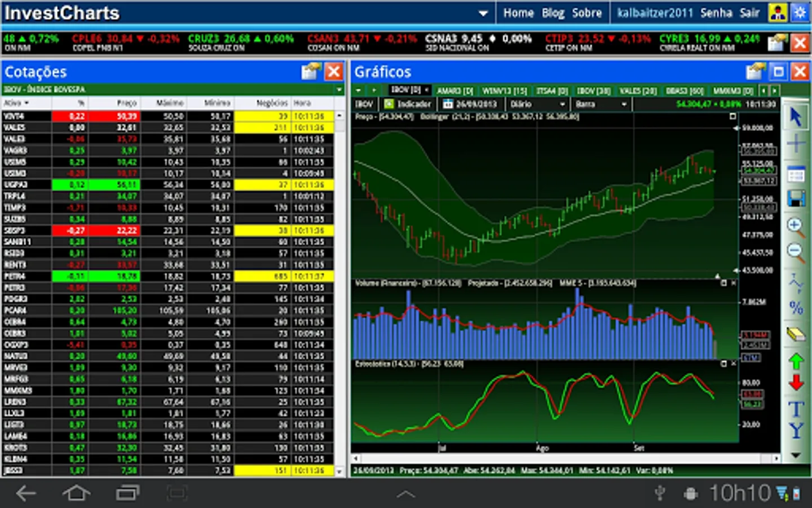Open settings gear icon in header
812x508 pixels.
(800, 12)
